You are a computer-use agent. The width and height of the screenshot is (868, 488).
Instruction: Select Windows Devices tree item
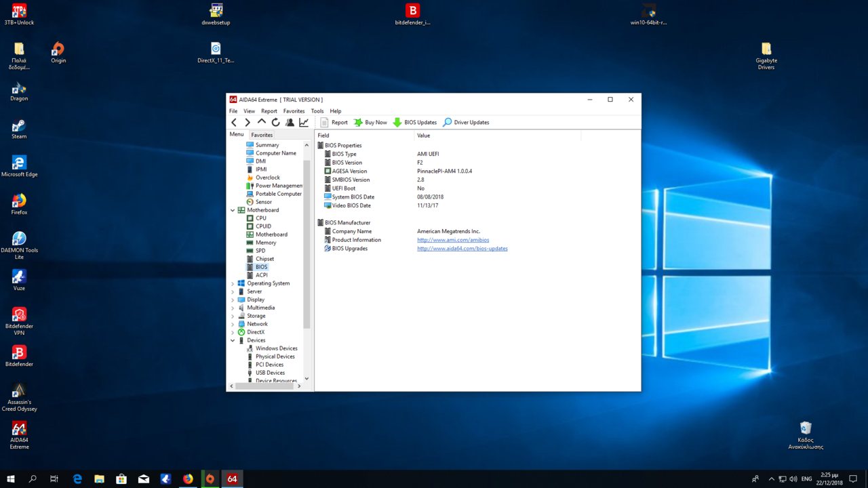pyautogui.click(x=276, y=348)
